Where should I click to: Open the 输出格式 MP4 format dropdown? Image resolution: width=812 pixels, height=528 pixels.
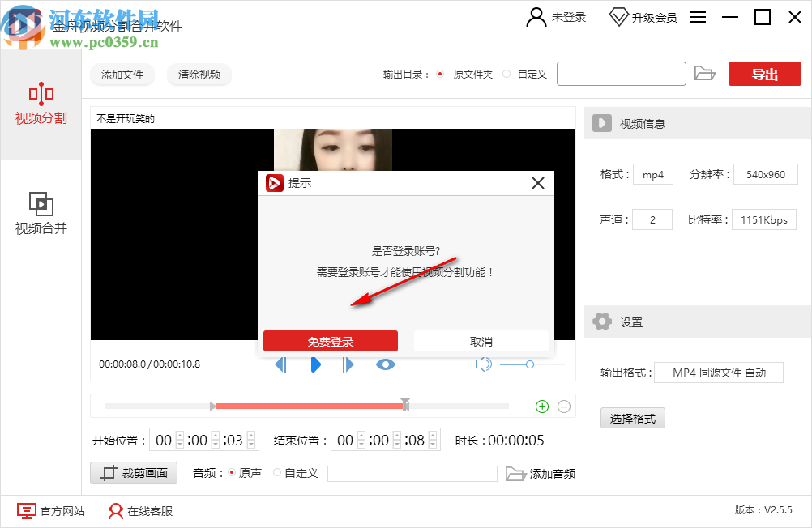718,373
